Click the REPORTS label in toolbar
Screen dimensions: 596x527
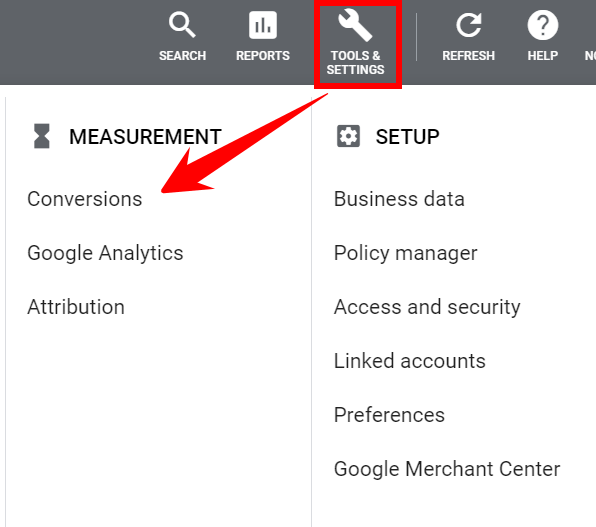(x=263, y=56)
